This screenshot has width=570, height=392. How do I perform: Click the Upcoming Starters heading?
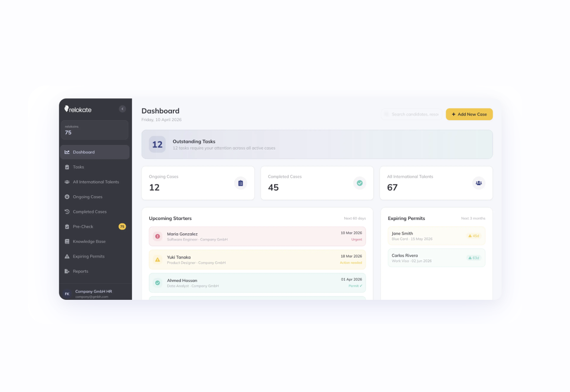[170, 219]
